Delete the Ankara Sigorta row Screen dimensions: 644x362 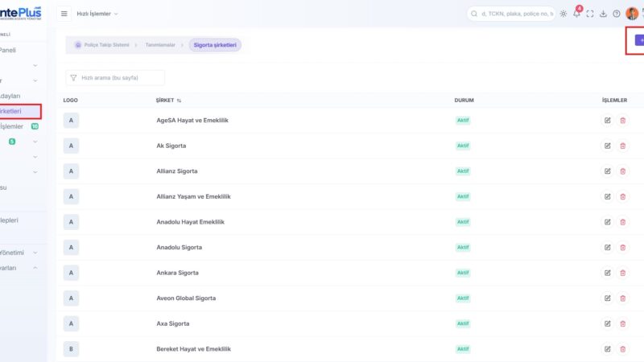pos(622,273)
